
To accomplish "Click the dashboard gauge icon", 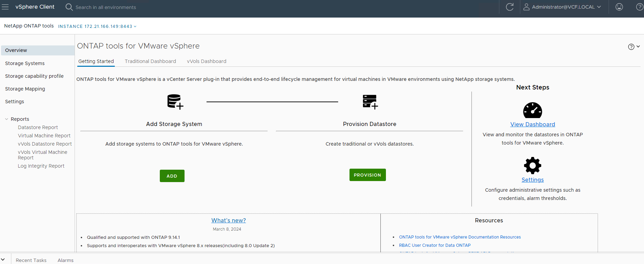I will tap(532, 110).
